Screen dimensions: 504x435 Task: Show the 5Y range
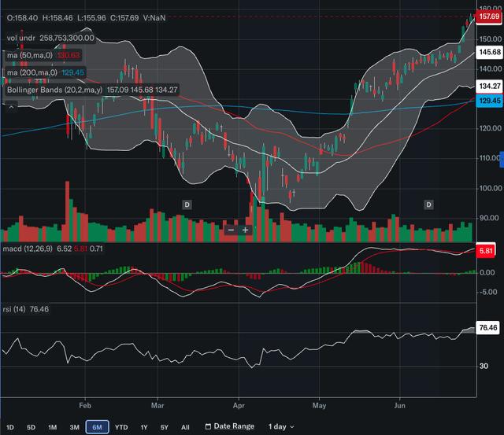165,427
